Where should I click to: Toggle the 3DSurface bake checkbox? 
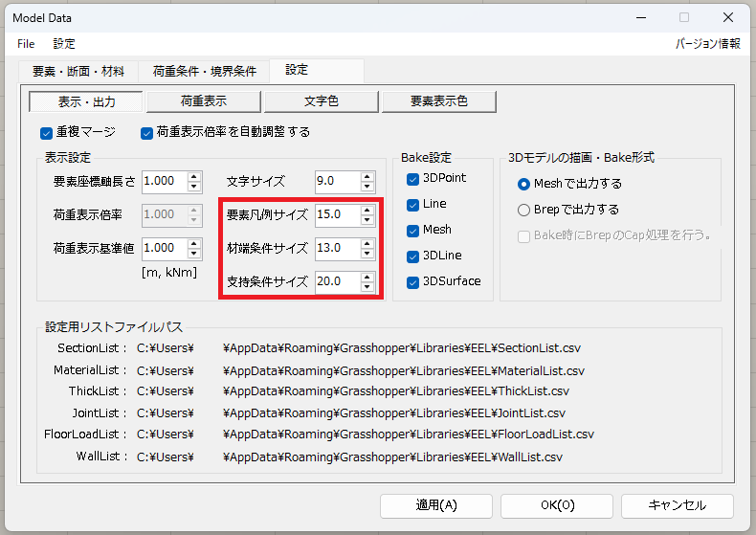412,282
